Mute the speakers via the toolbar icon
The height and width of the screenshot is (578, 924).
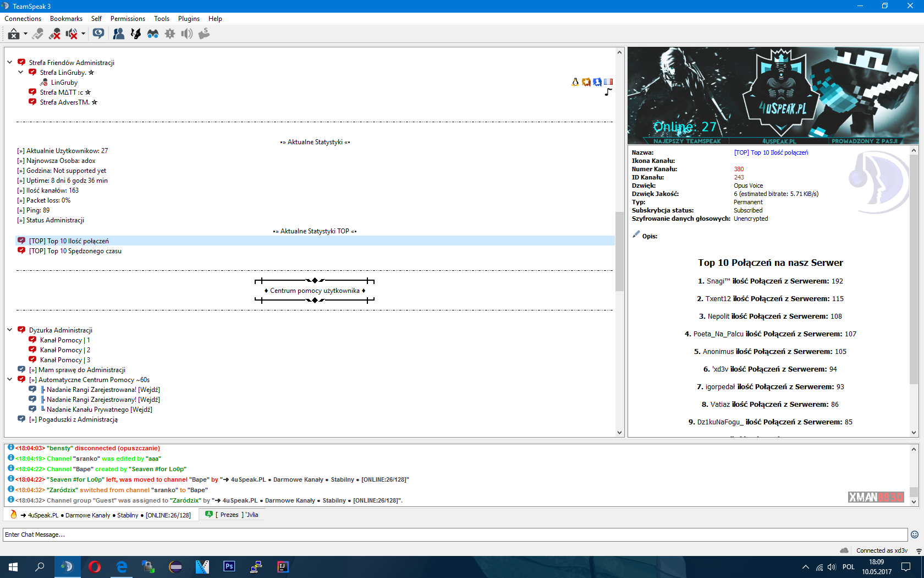coord(71,34)
